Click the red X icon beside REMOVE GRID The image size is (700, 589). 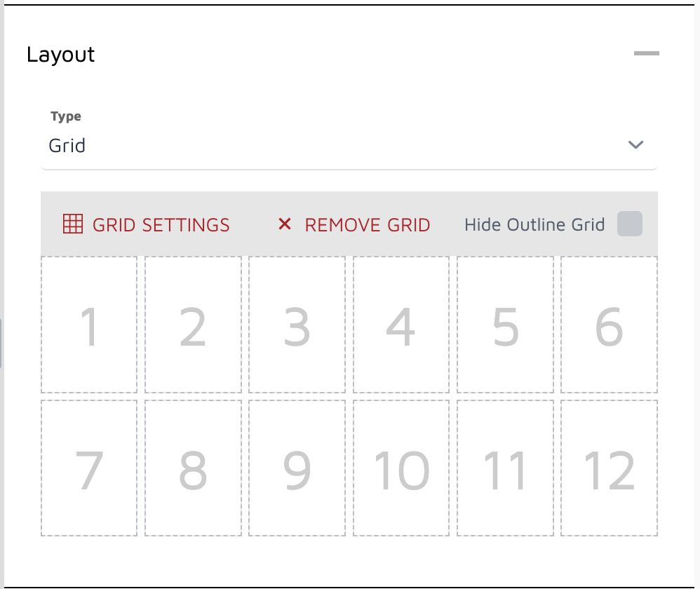coord(284,224)
